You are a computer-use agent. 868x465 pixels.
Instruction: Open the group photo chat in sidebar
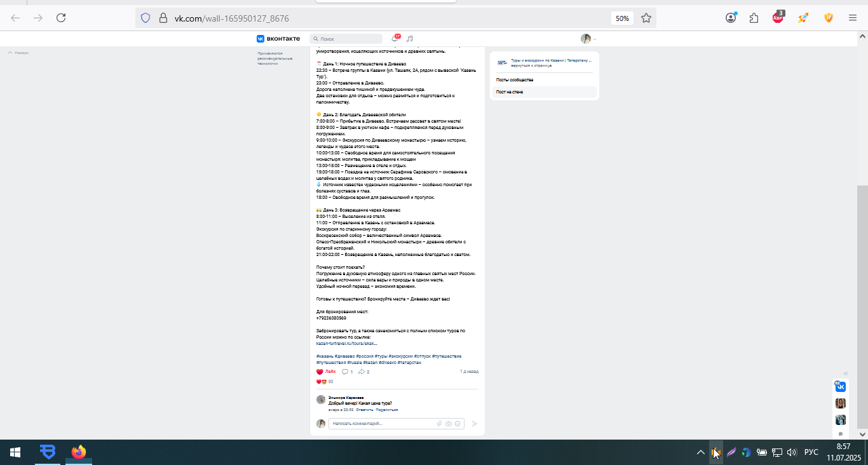click(840, 419)
